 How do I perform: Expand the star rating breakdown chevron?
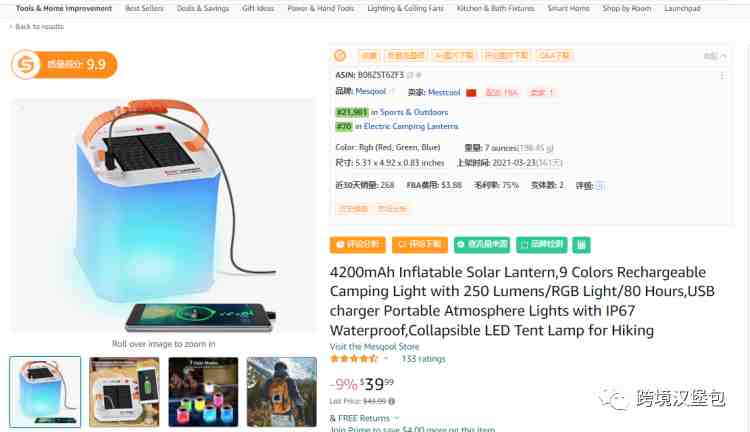[x=386, y=358]
